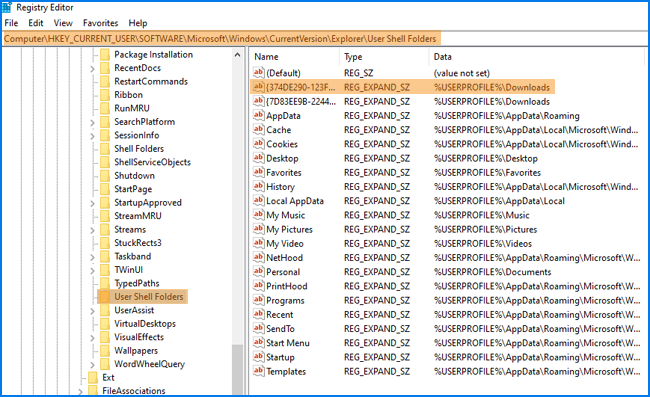Click the Wallpapers folder icon
This screenshot has width=650, height=397.
[105, 351]
